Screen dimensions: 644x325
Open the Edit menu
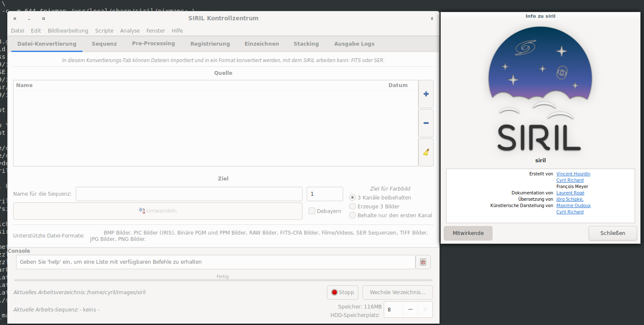(36, 30)
